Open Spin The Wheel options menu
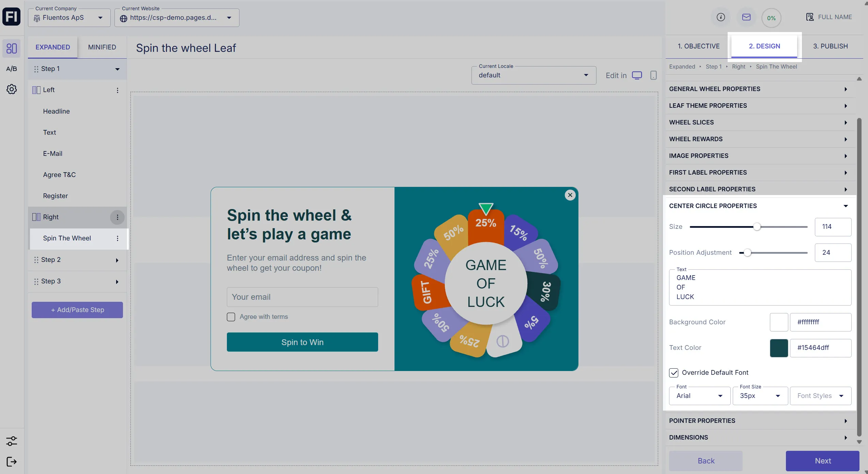The width and height of the screenshot is (868, 474). pyautogui.click(x=118, y=238)
